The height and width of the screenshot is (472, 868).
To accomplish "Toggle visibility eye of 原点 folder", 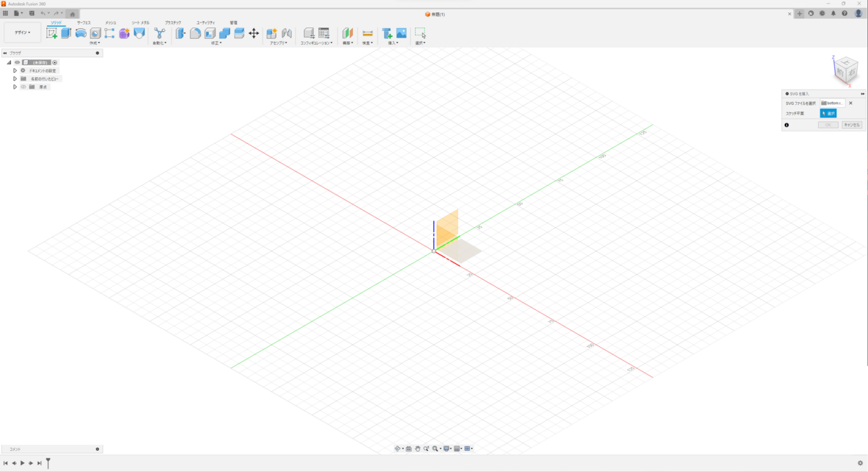I will tap(23, 87).
